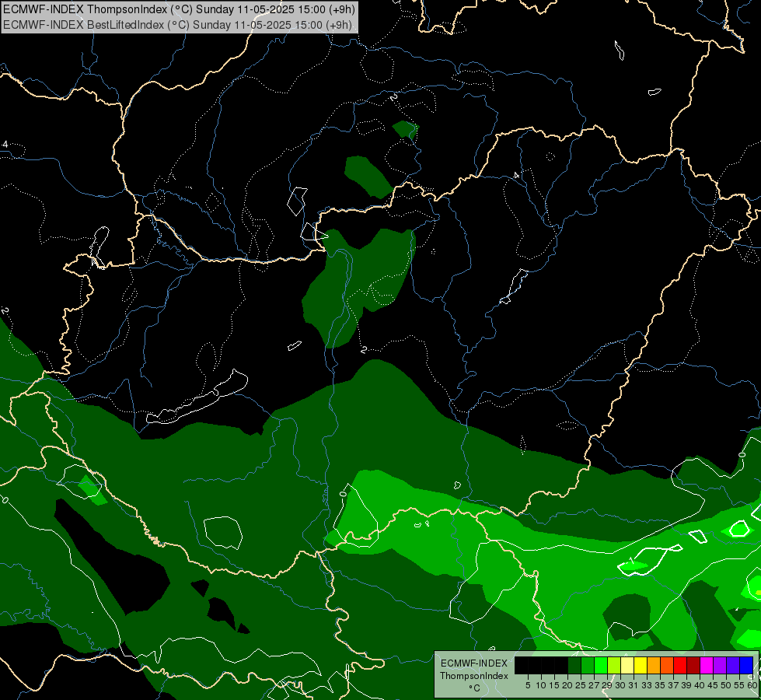Click the magenta 40–45 legend swatch

point(707,665)
